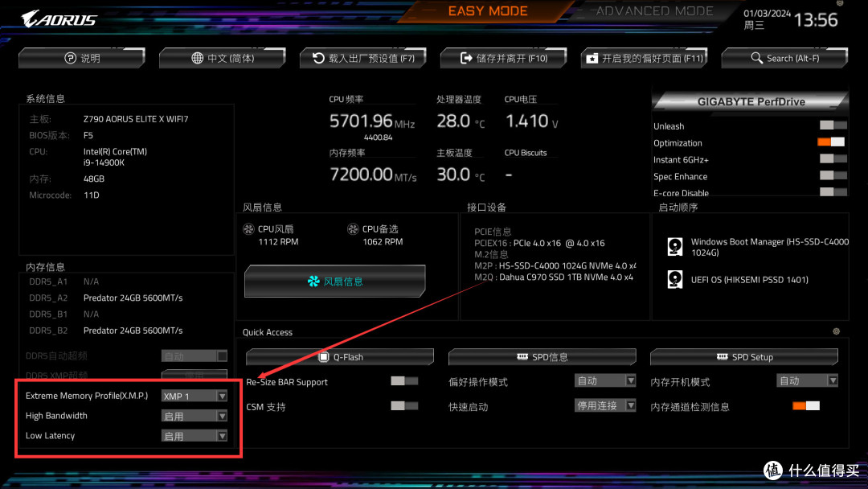Click the 13:56 clock display
868x489 pixels.
click(816, 20)
